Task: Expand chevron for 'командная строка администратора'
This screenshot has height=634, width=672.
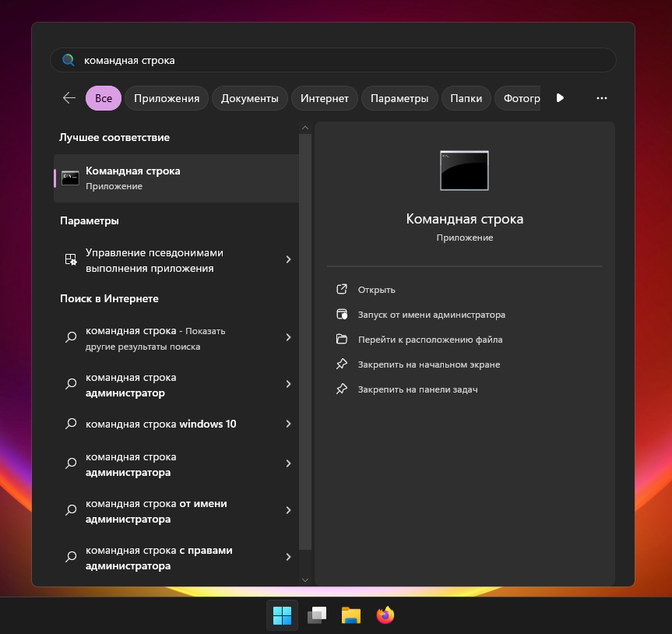Action: point(288,463)
